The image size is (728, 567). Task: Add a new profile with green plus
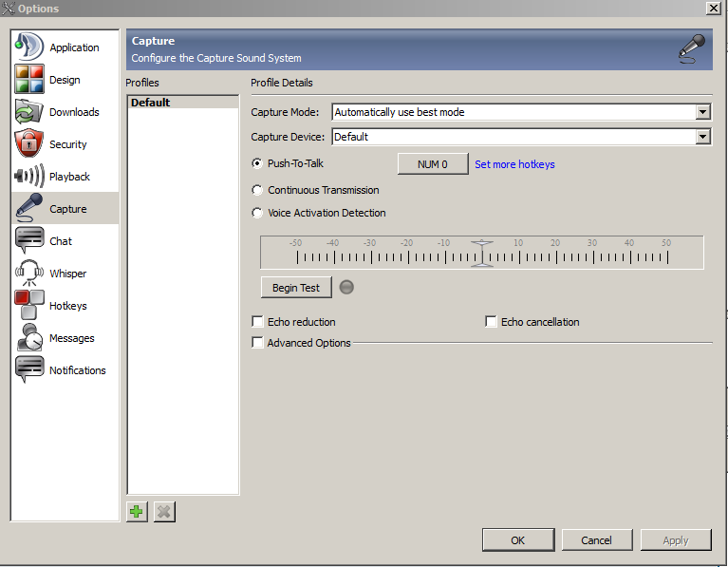[x=137, y=512]
